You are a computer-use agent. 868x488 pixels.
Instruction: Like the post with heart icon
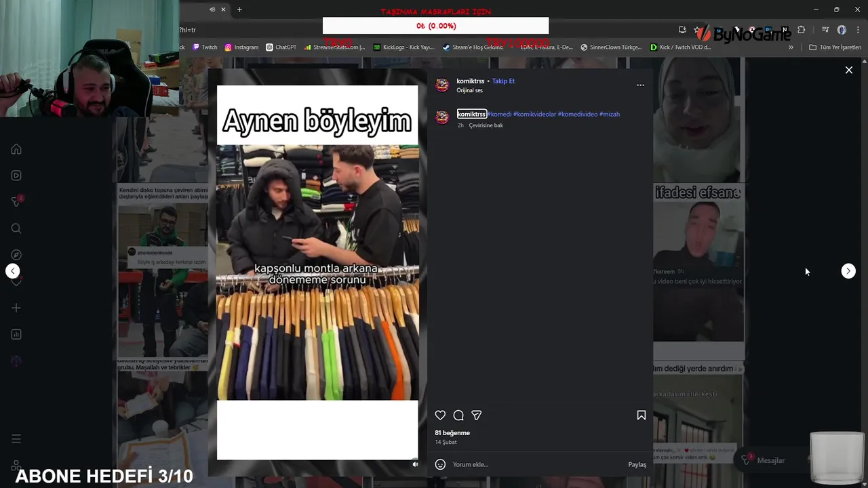(440, 415)
